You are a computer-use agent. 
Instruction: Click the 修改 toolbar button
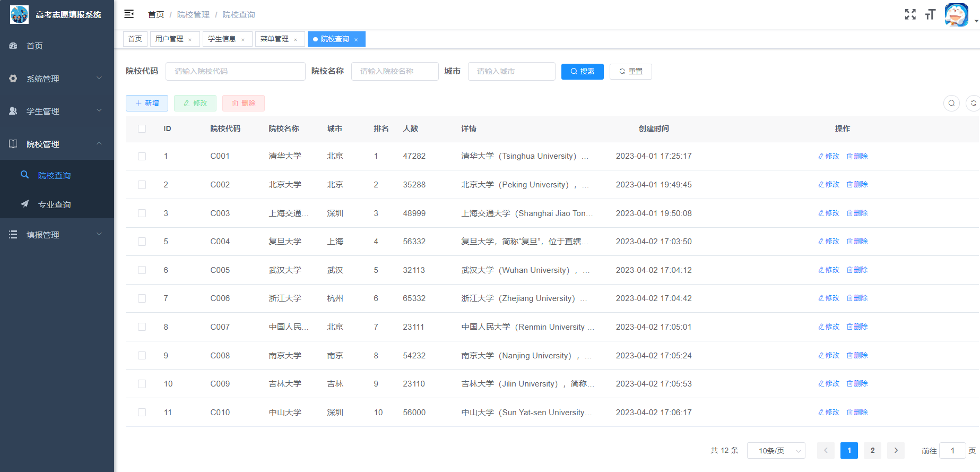pos(195,103)
